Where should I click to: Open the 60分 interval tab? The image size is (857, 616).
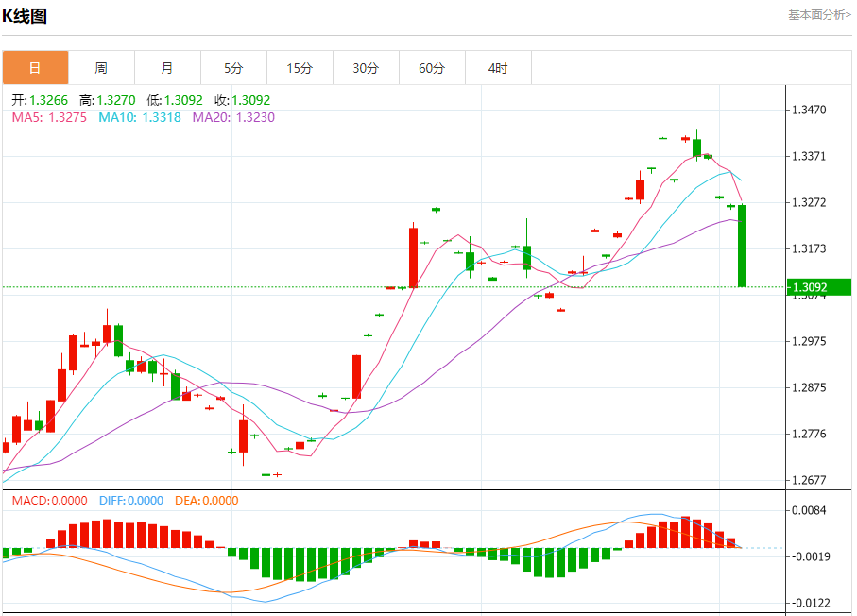(433, 68)
